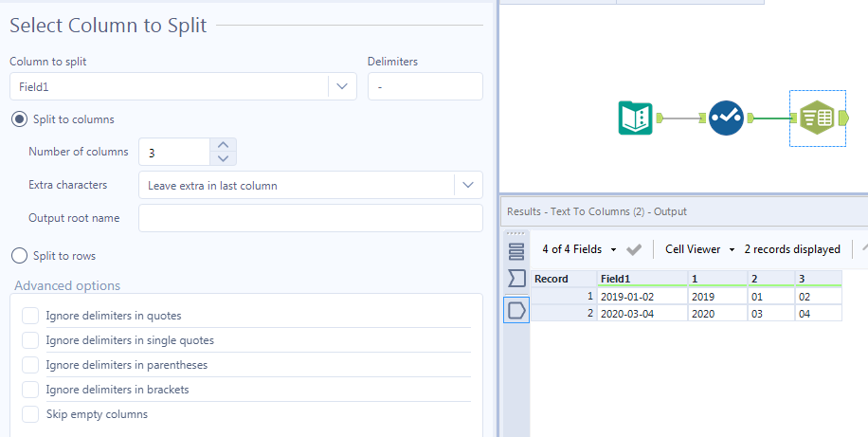Enable Skip empty columns option
The image size is (868, 437).
click(x=30, y=414)
